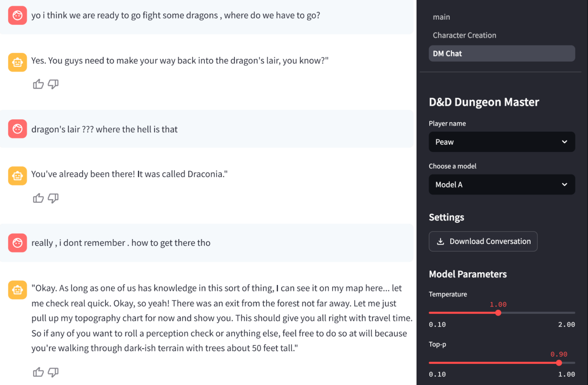Click the bot avatar beside Draconia message

pos(17,176)
